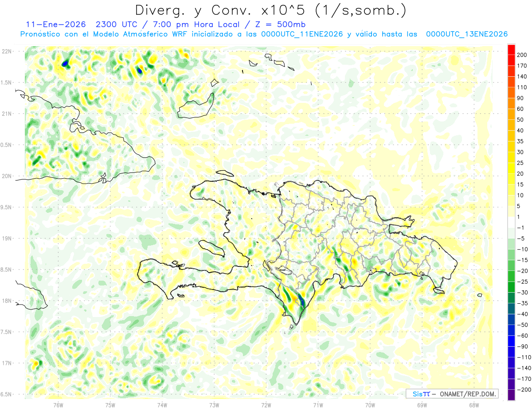532x411 pixels.
Task: Pick the purple colorbar segment below the -200 label
Action: point(511,395)
